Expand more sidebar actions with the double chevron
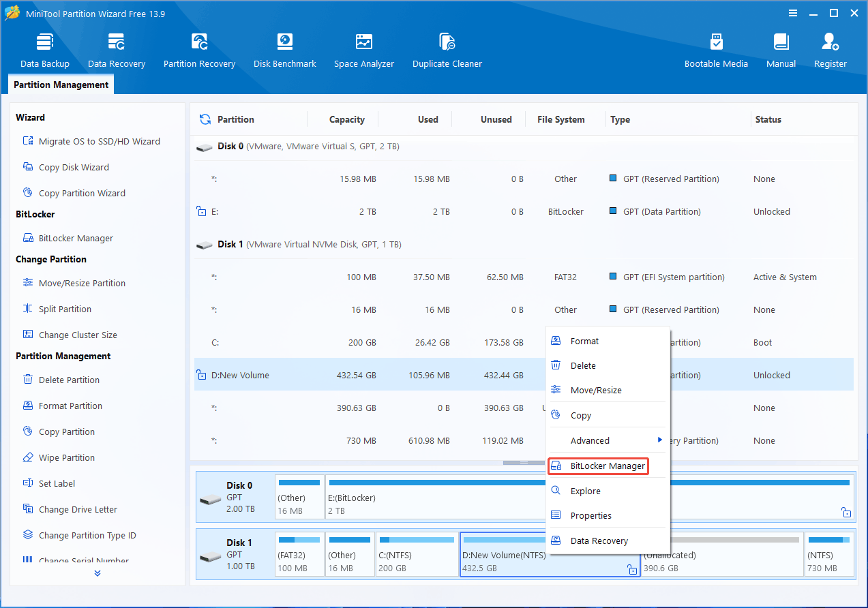The height and width of the screenshot is (608, 868). tap(98, 573)
